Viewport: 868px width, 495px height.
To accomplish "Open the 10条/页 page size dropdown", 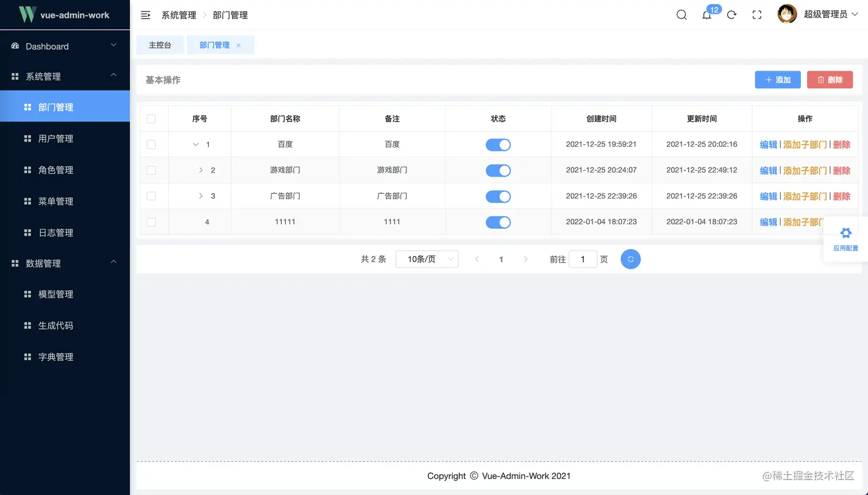I will pyautogui.click(x=427, y=259).
